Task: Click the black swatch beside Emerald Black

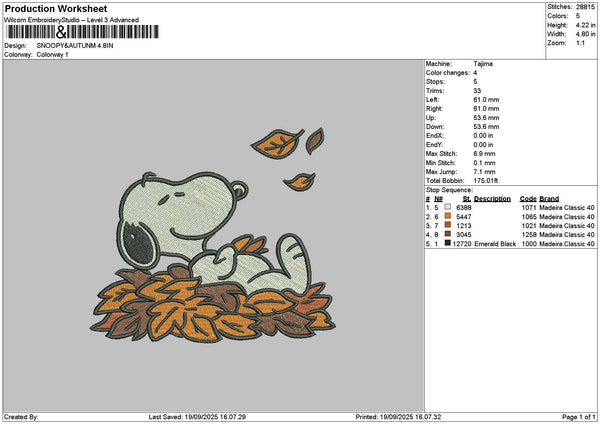Action: tap(448, 243)
